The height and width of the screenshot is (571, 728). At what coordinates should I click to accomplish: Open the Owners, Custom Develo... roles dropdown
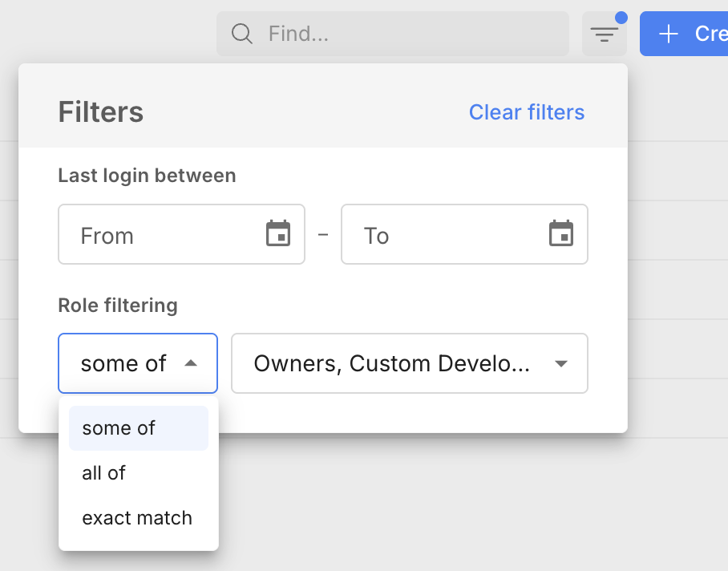click(x=393, y=363)
